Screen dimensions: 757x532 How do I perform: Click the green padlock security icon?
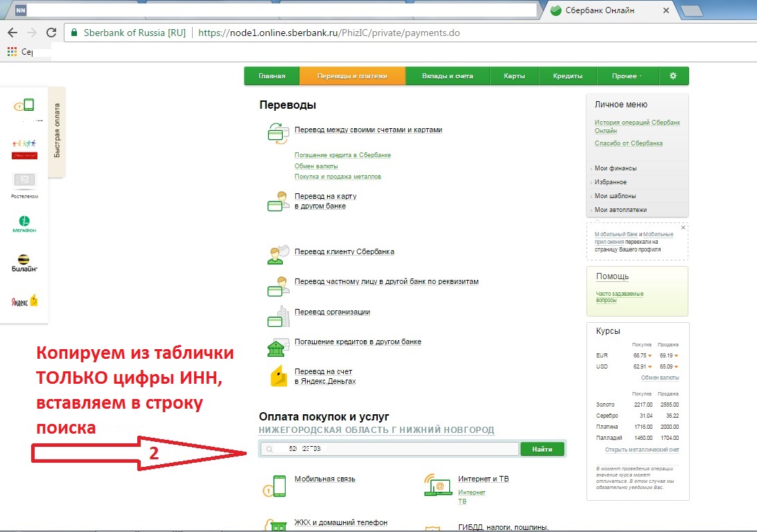click(74, 33)
